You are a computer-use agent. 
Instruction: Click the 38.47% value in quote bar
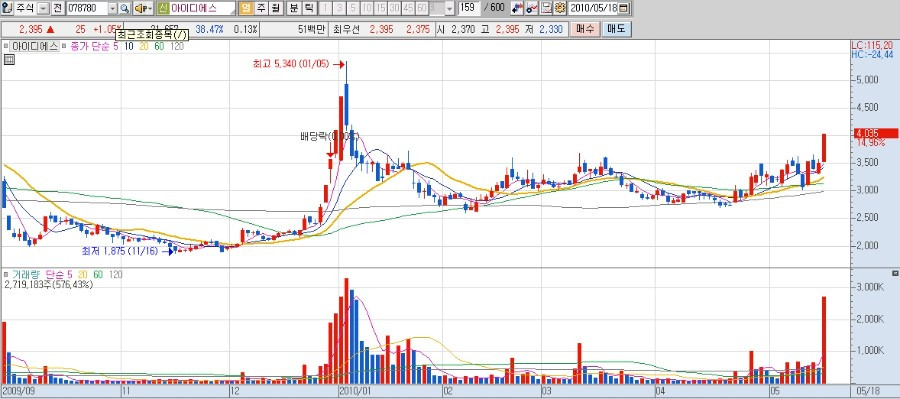209,29
